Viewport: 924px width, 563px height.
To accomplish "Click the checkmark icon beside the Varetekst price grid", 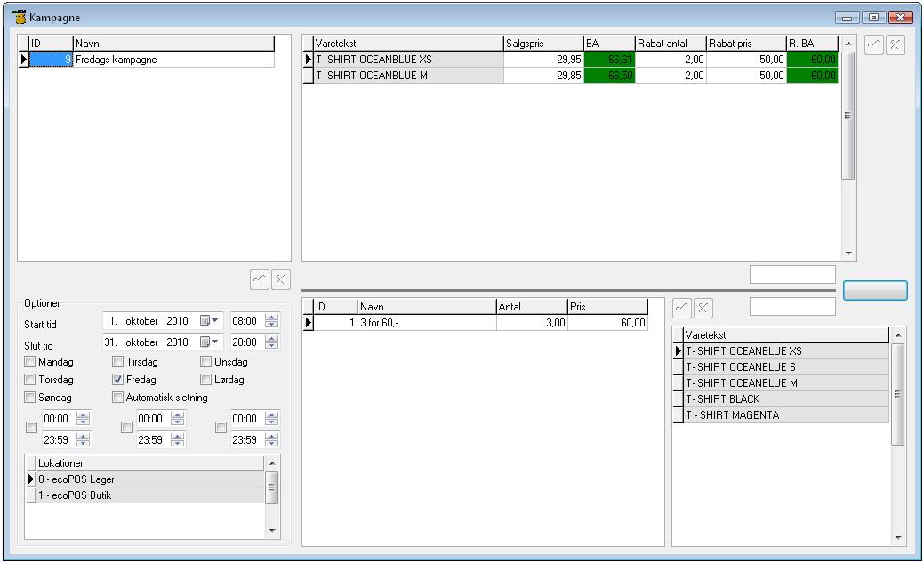I will click(x=874, y=46).
